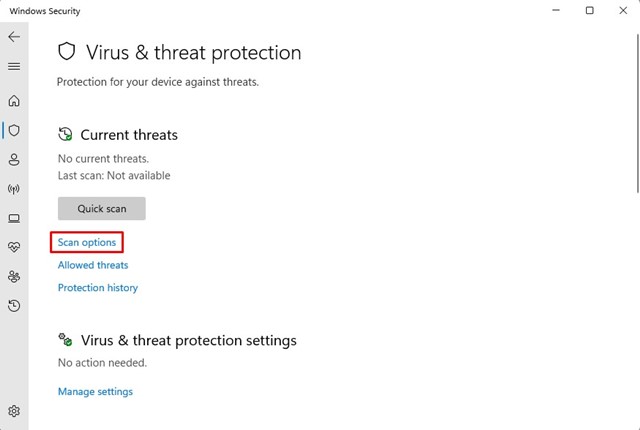Open Firewall & network protection icon
Screen dimensions: 640x430
pyautogui.click(x=14, y=189)
